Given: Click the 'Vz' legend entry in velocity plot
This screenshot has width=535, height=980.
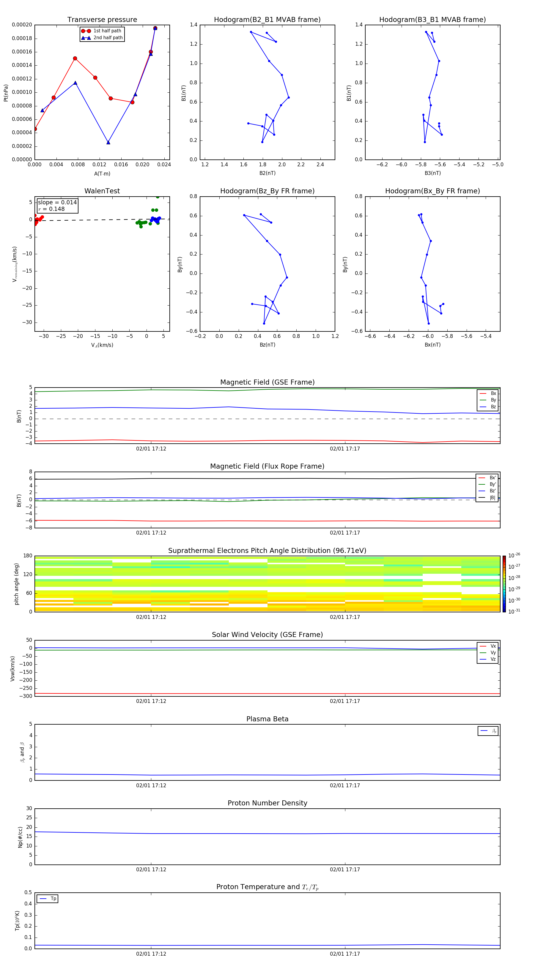Looking at the screenshot, I should point(488,659).
